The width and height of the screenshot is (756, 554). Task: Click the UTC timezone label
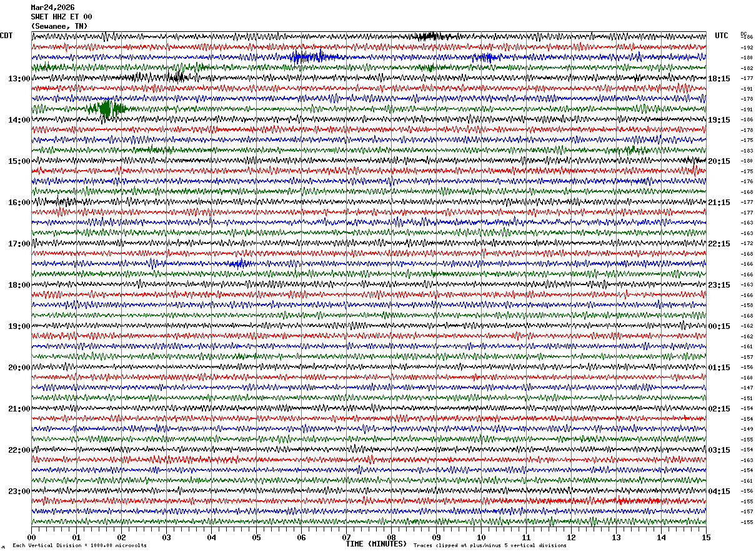[722, 36]
